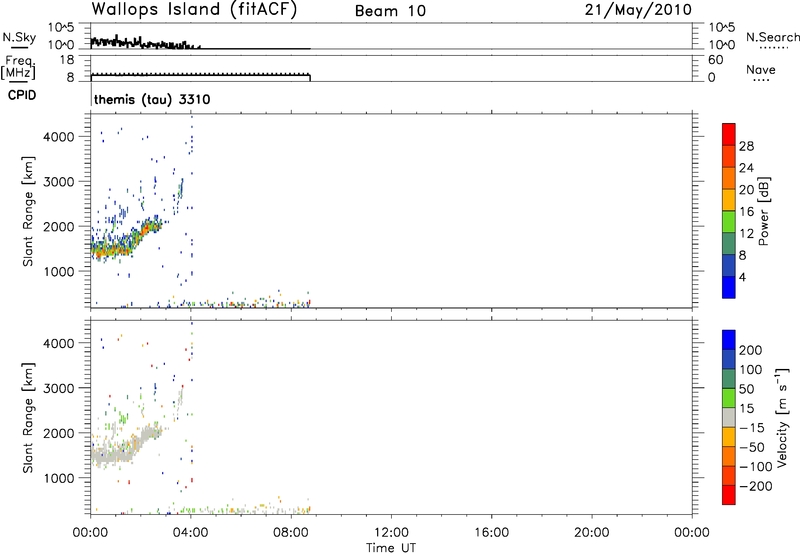This screenshot has height=554, width=800.
Task: Click the '-200' Velocity scale value
Action: [x=756, y=486]
